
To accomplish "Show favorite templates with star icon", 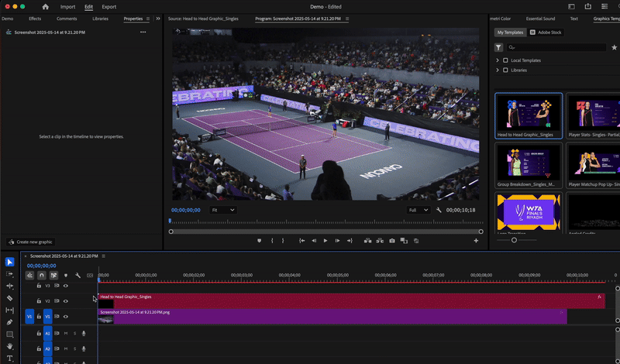I will pos(614,47).
